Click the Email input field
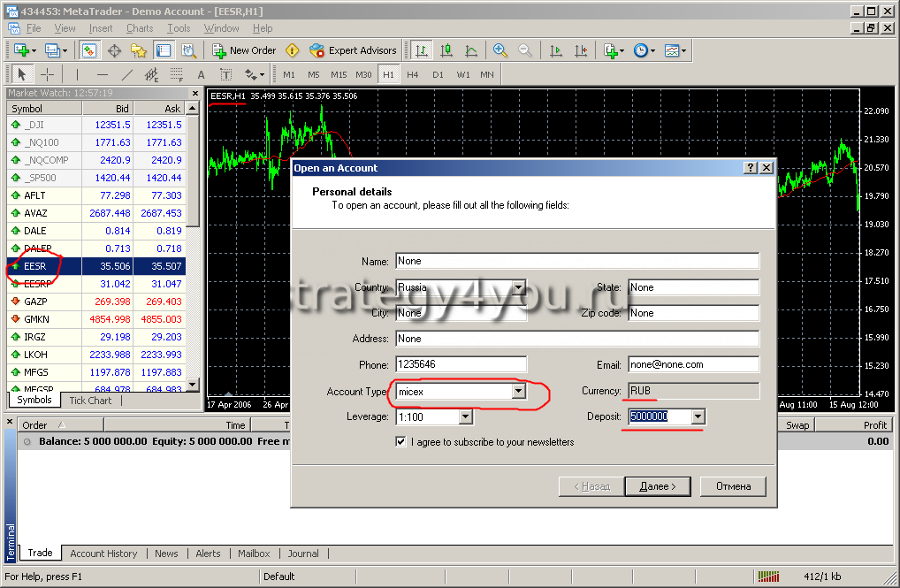 [693, 364]
